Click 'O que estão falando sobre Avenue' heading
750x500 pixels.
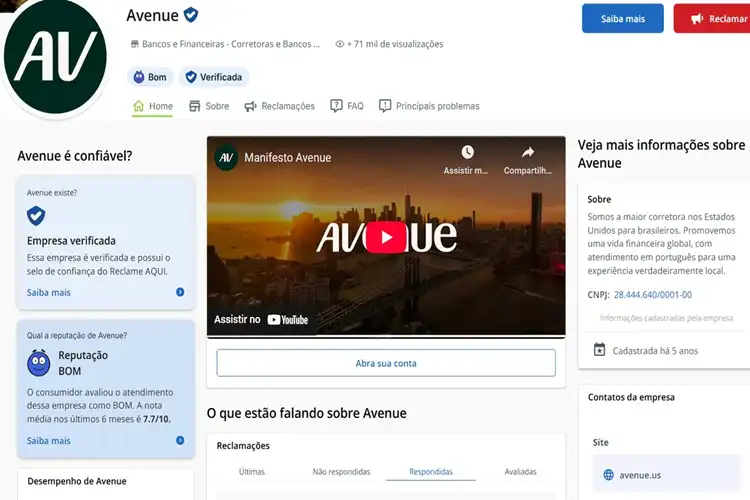pos(307,413)
